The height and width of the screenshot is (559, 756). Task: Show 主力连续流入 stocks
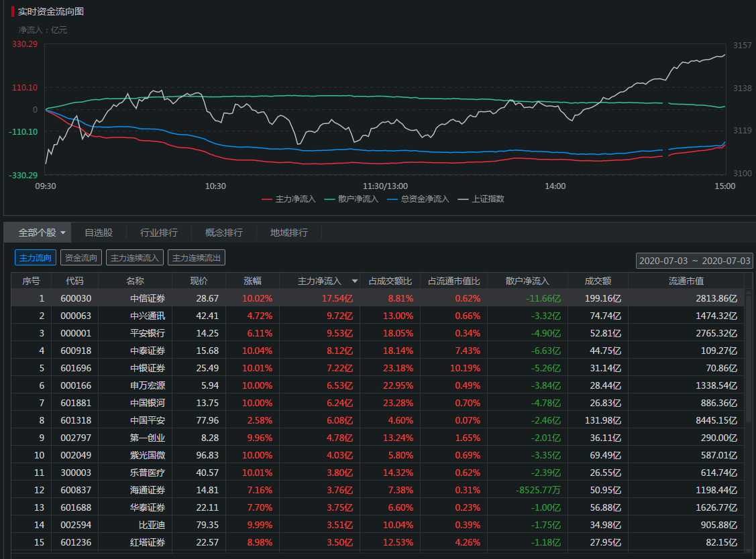(135, 257)
